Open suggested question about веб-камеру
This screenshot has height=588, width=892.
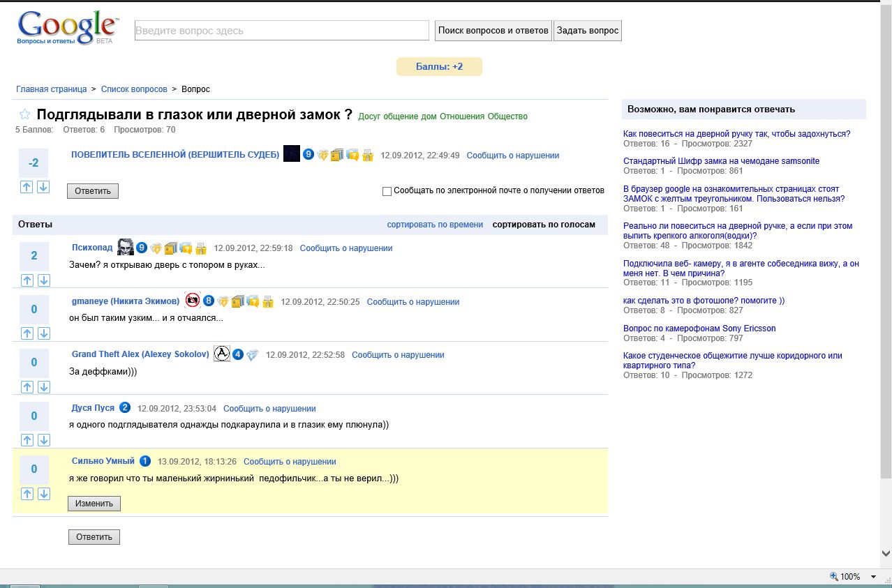pos(741,269)
